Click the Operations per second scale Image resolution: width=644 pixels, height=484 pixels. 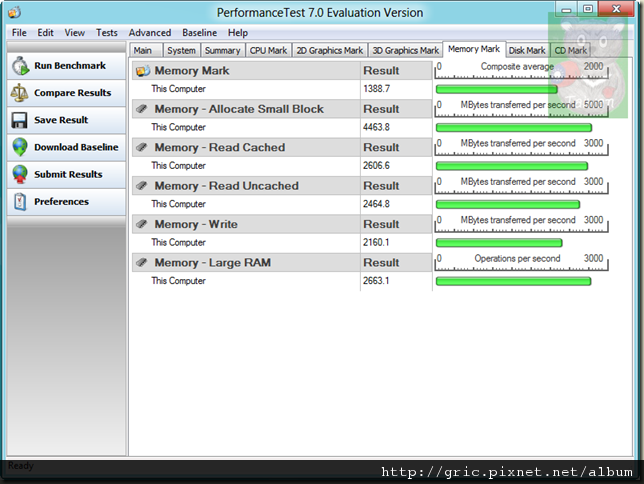[521, 262]
